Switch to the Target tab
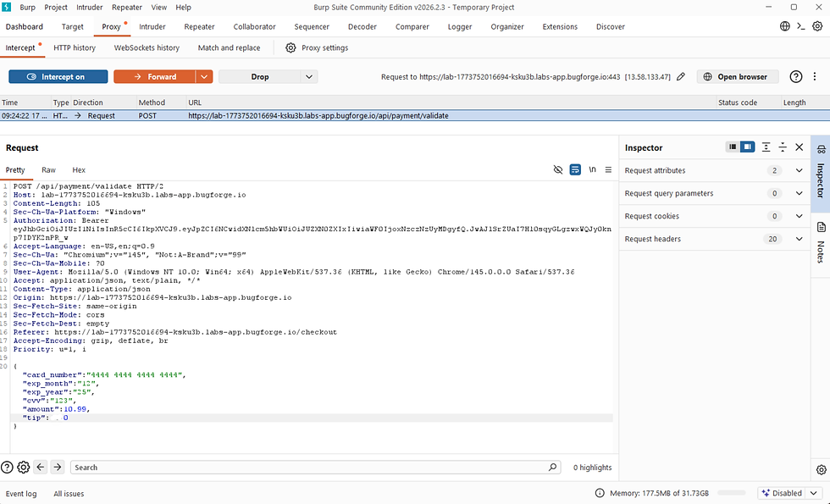 [73, 26]
